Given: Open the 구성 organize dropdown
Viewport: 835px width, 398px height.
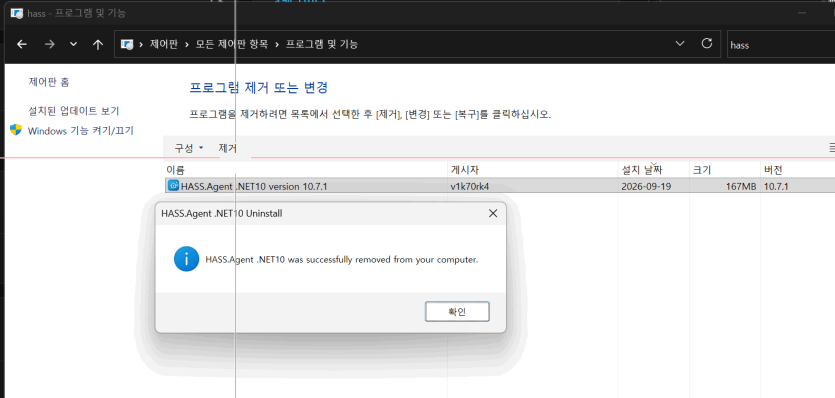Looking at the screenshot, I should click(189, 148).
